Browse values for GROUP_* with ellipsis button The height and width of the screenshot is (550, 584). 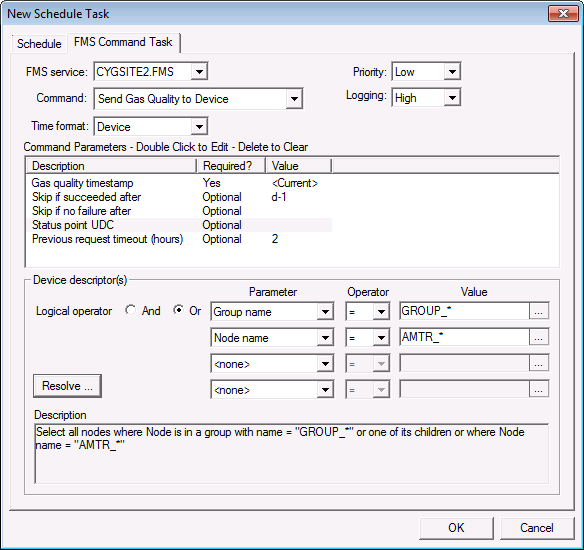[x=539, y=311]
